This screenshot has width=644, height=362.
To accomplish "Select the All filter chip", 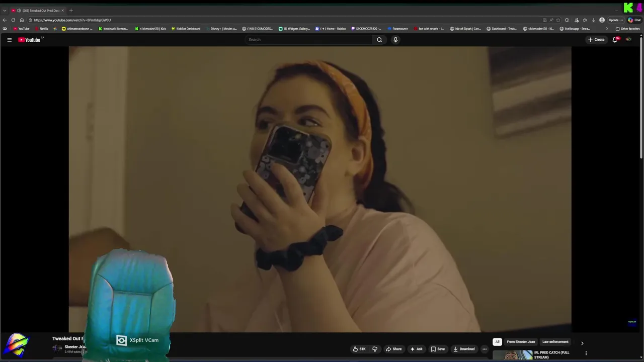I will click(x=497, y=342).
